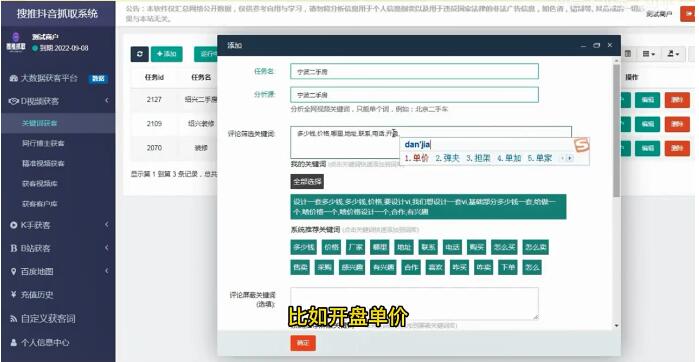Choose candidate 4 单加 in the IME popup
Screen dimensions: 699x362
pos(509,158)
